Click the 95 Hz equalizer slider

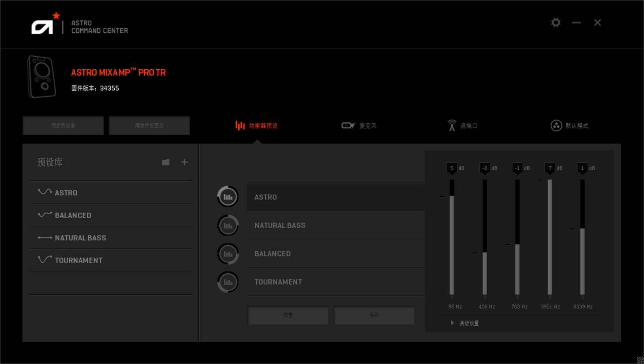(x=452, y=236)
